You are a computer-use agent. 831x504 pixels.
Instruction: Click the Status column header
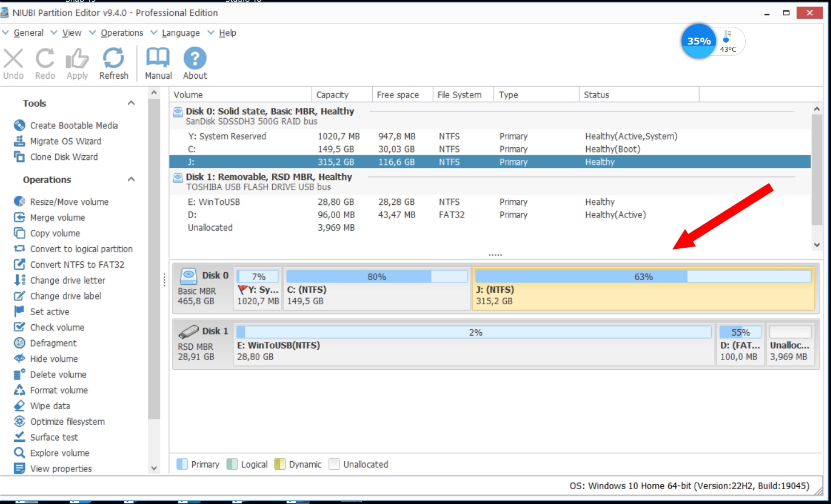[639, 95]
